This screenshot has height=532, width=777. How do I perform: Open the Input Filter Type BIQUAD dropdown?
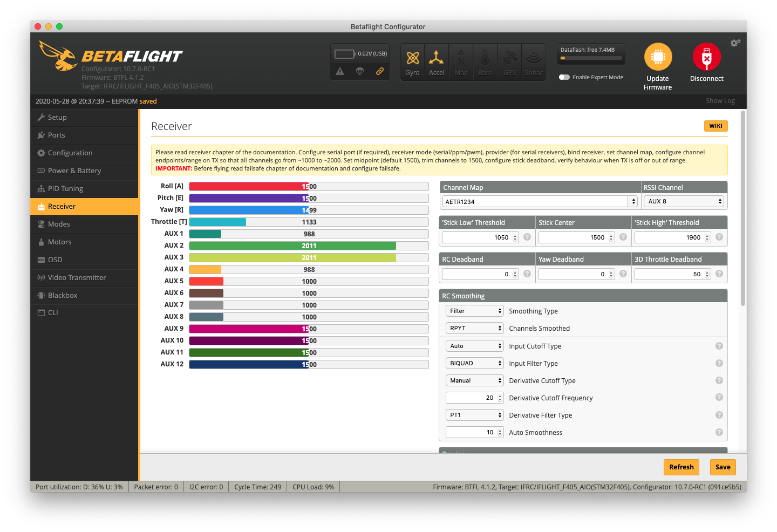coord(475,363)
